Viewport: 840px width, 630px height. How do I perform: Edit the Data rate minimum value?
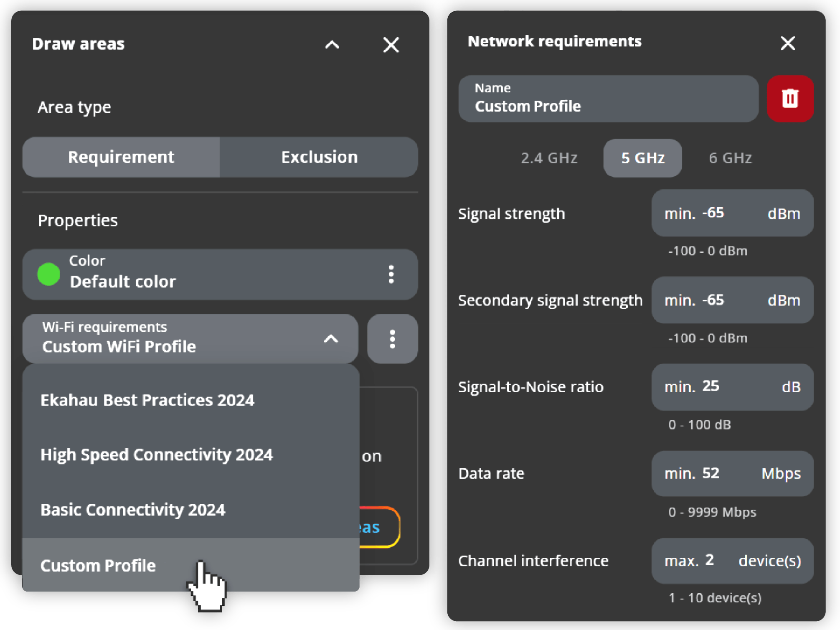[x=732, y=473]
